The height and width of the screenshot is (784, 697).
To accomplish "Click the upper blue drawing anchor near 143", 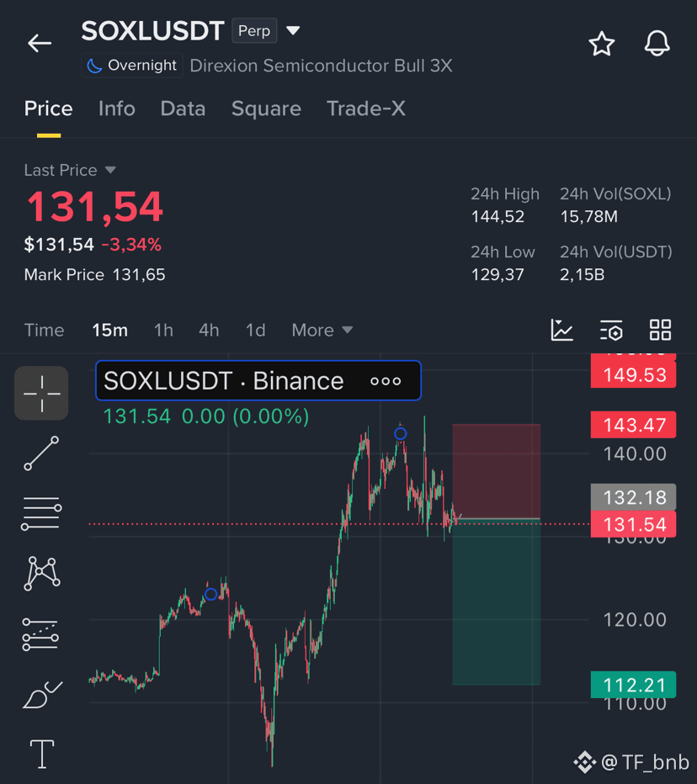I will [401, 433].
